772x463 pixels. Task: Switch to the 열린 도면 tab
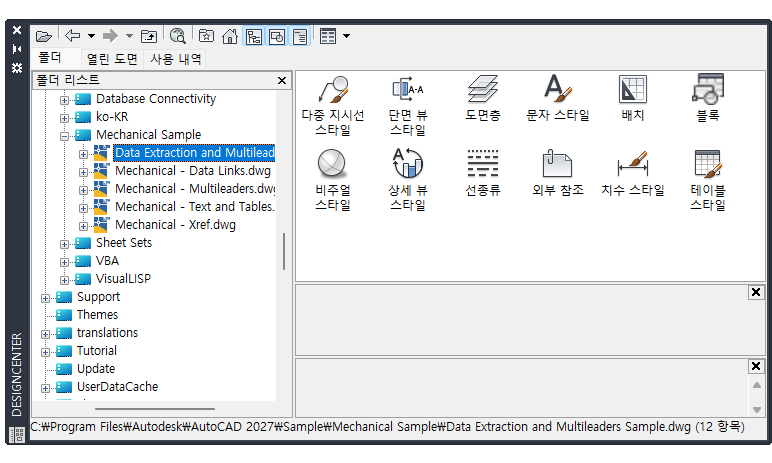(112, 59)
